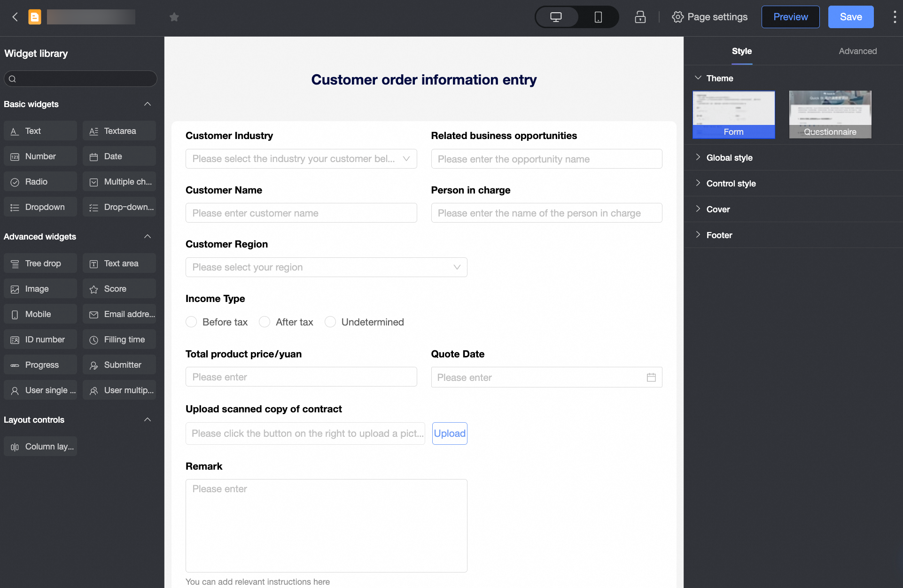Select the Questionnaire theme thumbnail
Image resolution: width=903 pixels, height=588 pixels.
point(830,114)
